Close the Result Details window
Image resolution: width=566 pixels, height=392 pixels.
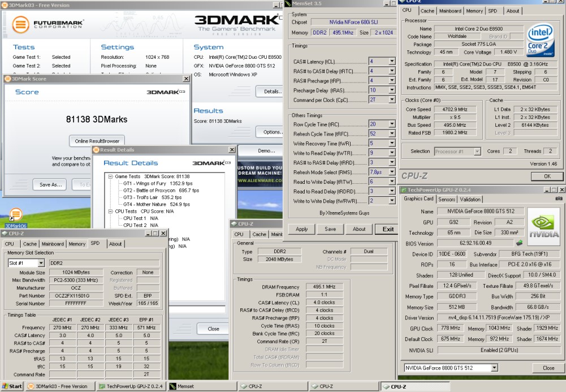(232, 149)
